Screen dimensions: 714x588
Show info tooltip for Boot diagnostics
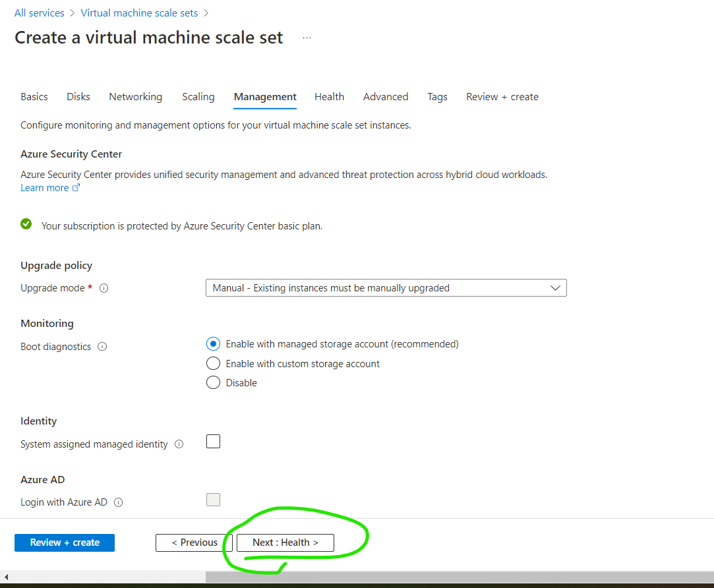(x=102, y=347)
